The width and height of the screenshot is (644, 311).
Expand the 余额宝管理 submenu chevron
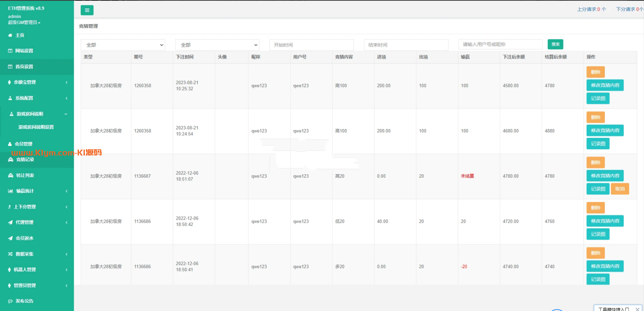tap(66, 82)
